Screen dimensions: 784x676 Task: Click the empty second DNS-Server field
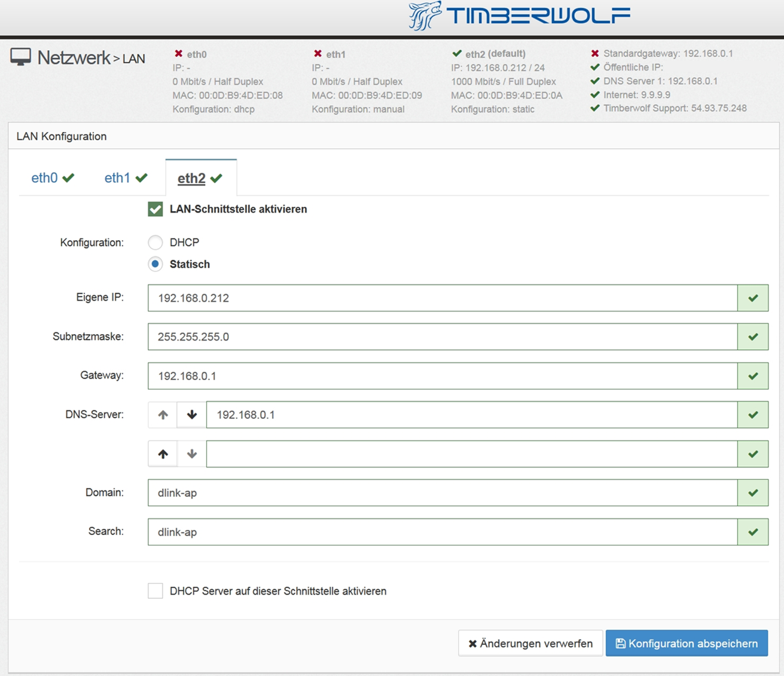pos(472,454)
